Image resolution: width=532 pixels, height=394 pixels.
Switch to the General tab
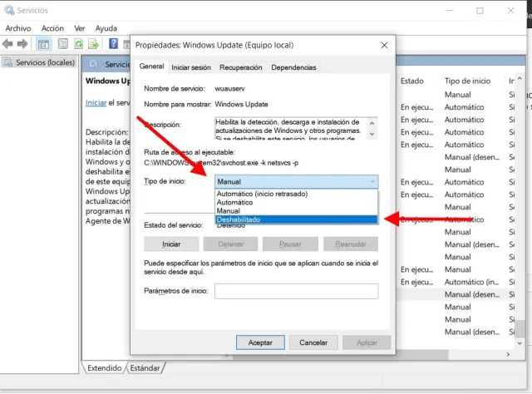[151, 66]
